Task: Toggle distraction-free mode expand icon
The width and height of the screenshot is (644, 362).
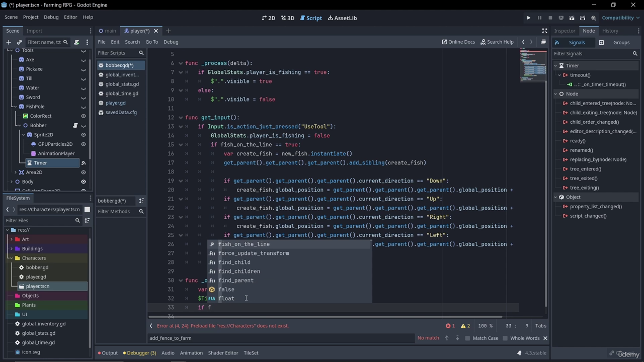Action: click(544, 31)
